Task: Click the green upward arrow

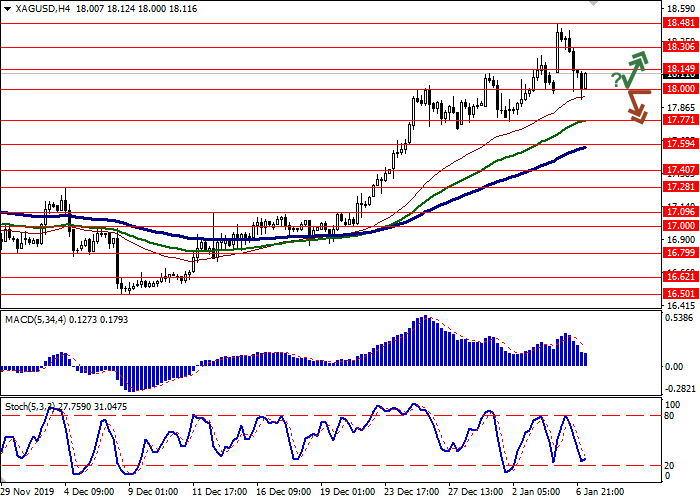Action: click(636, 66)
